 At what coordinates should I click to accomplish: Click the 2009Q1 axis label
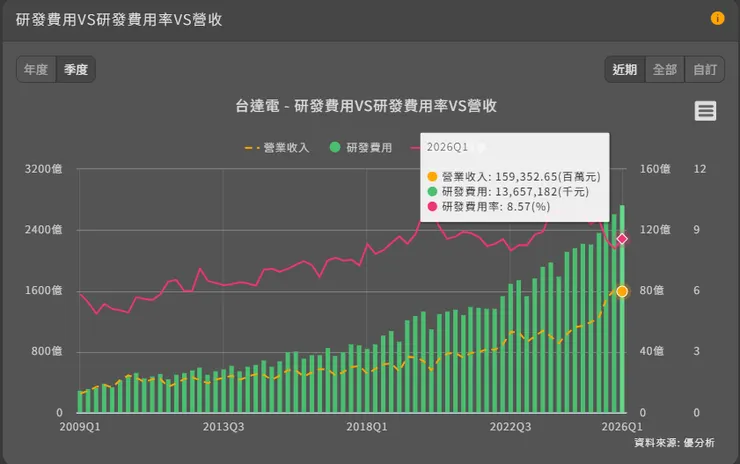(x=80, y=427)
